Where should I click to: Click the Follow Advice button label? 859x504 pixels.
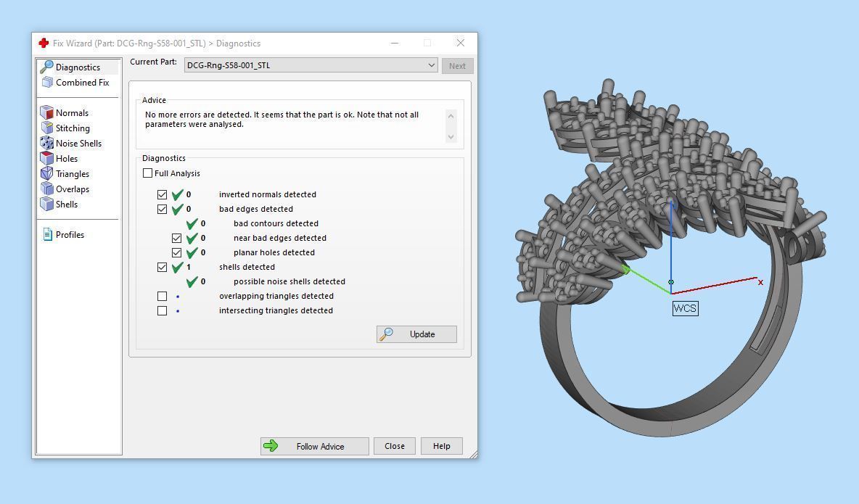pos(321,447)
